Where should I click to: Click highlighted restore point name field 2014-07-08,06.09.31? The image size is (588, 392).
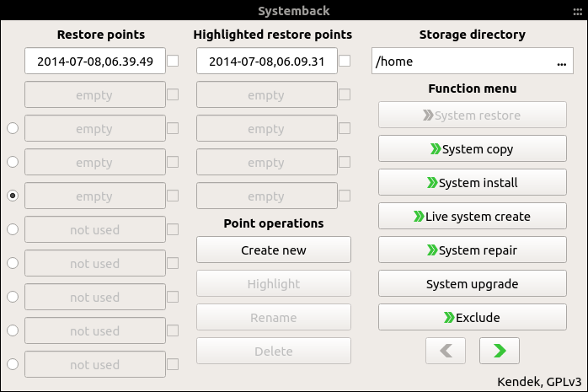click(267, 61)
